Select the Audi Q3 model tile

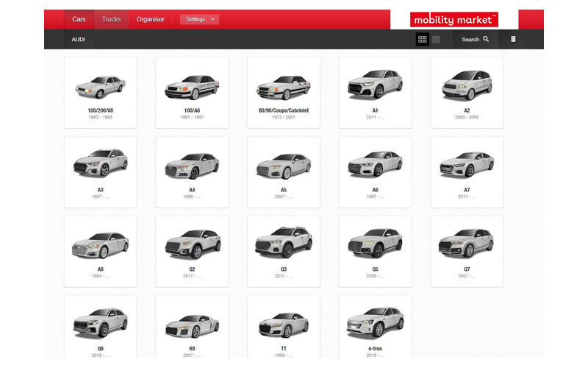(283, 250)
